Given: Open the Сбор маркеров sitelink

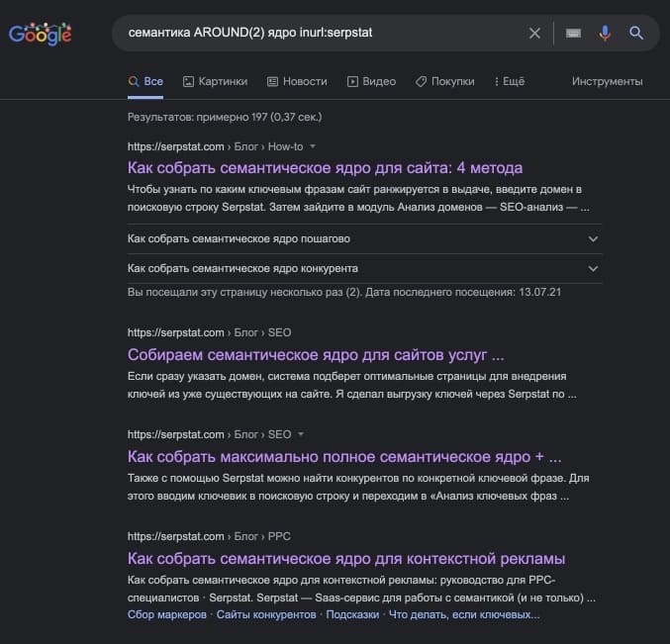Looking at the screenshot, I should [x=167, y=614].
